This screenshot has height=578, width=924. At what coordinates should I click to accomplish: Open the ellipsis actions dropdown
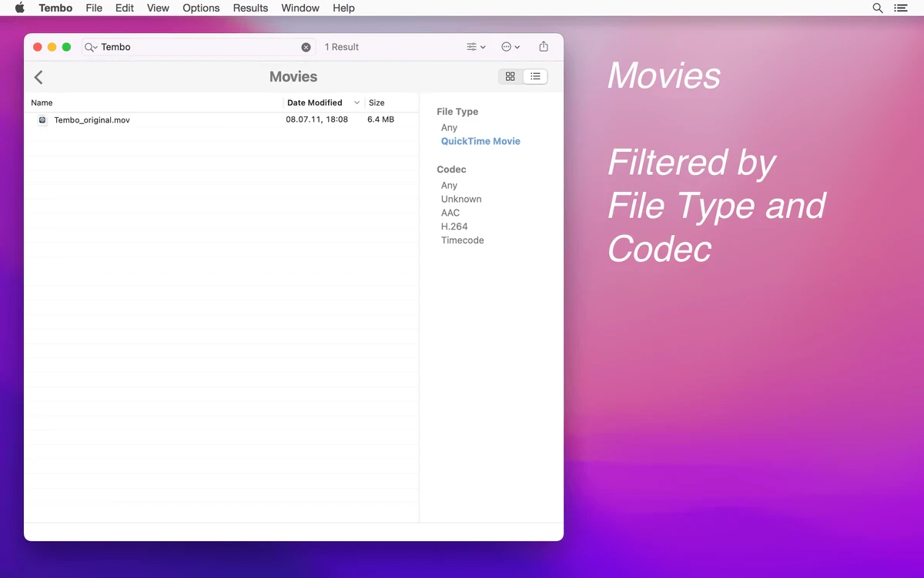click(x=510, y=47)
